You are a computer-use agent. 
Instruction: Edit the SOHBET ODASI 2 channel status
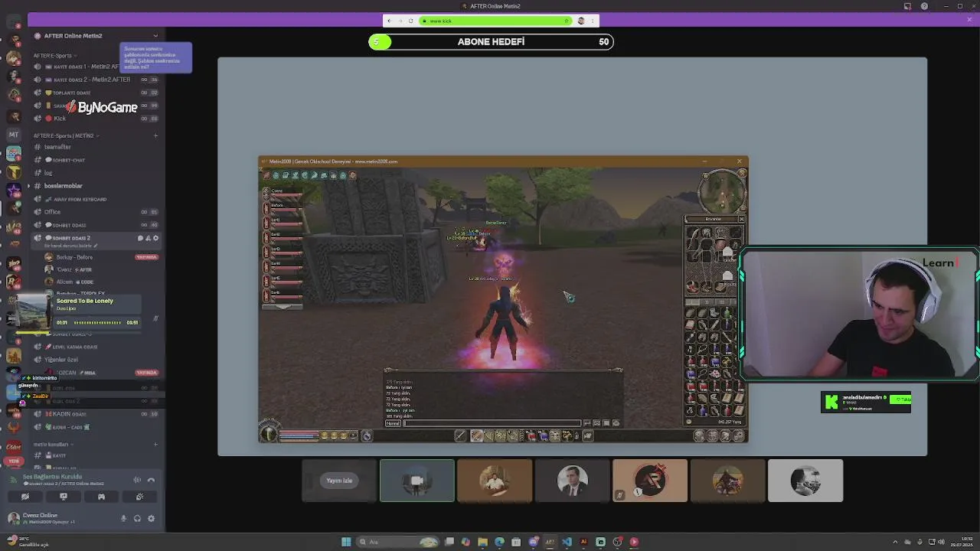70,246
